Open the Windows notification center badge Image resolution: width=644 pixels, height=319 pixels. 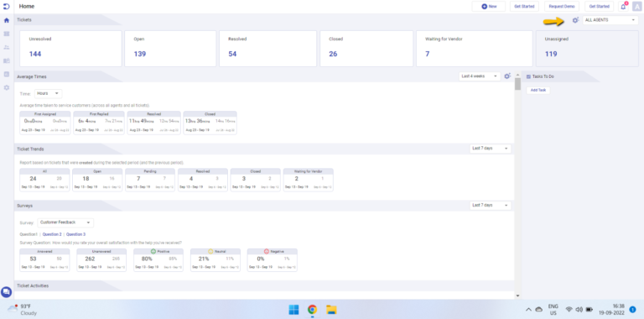click(632, 309)
